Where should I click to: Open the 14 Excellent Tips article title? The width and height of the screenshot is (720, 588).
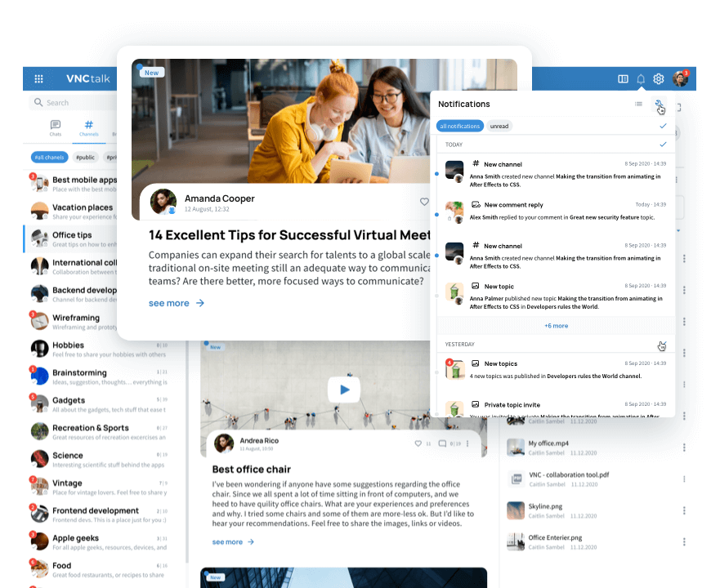coord(289,235)
